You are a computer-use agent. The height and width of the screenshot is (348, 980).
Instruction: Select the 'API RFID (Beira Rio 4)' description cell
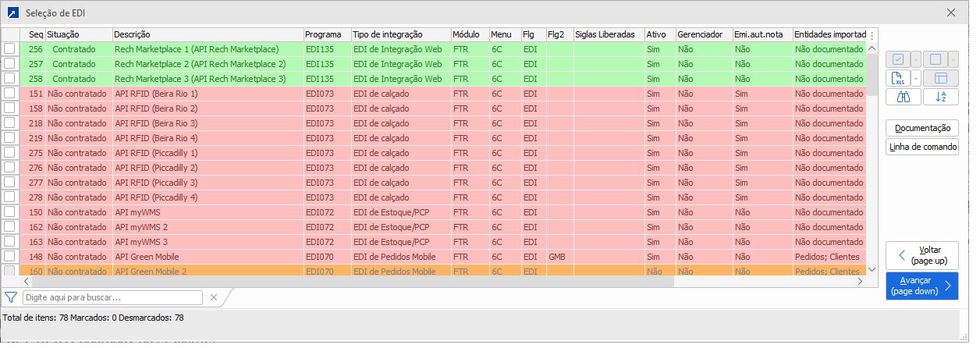[x=208, y=138]
